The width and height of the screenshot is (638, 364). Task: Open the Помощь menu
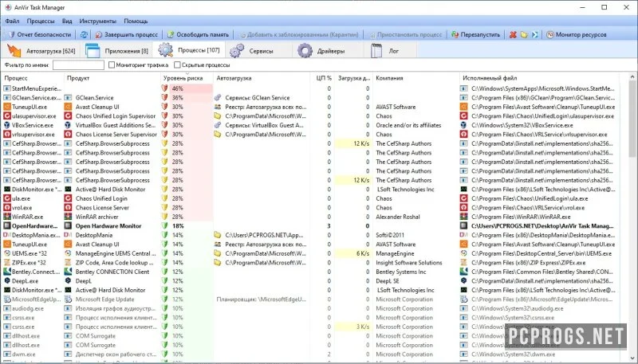[x=136, y=22]
